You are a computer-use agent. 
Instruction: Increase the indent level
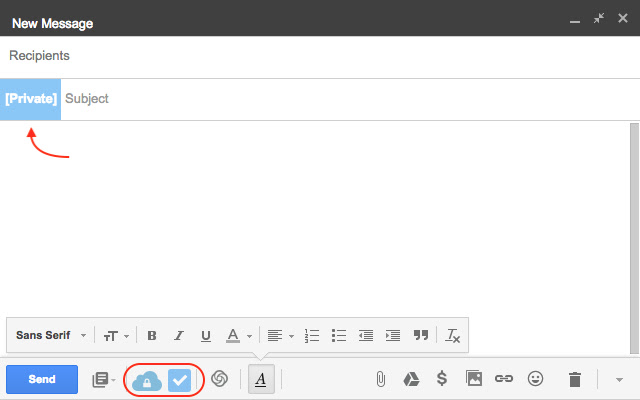[x=393, y=336]
